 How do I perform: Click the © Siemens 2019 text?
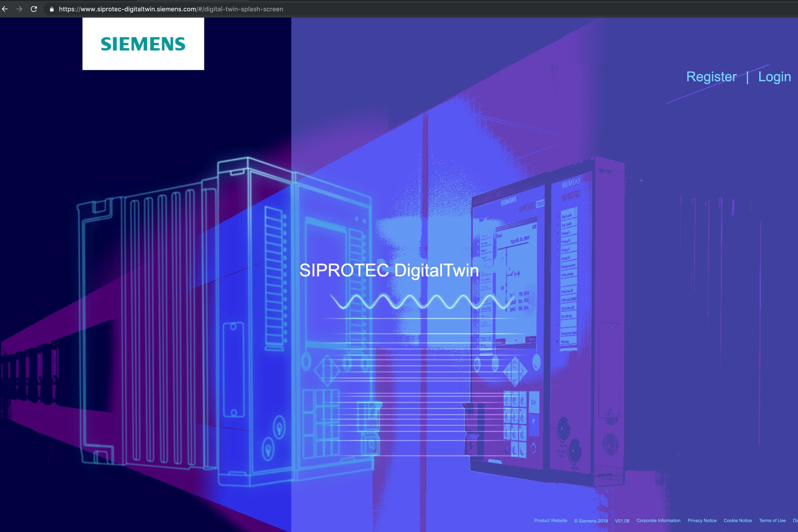pyautogui.click(x=591, y=521)
